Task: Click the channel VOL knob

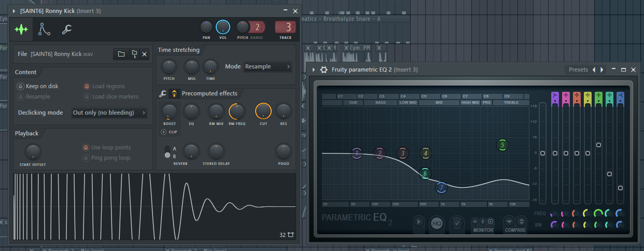Action: pyautogui.click(x=223, y=27)
